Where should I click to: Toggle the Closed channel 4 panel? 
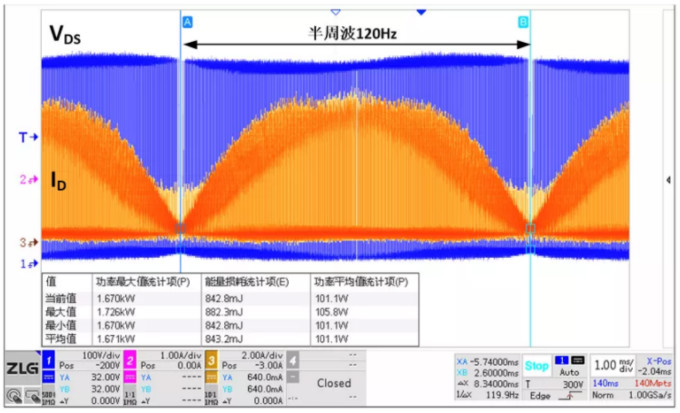pyautogui.click(x=333, y=382)
